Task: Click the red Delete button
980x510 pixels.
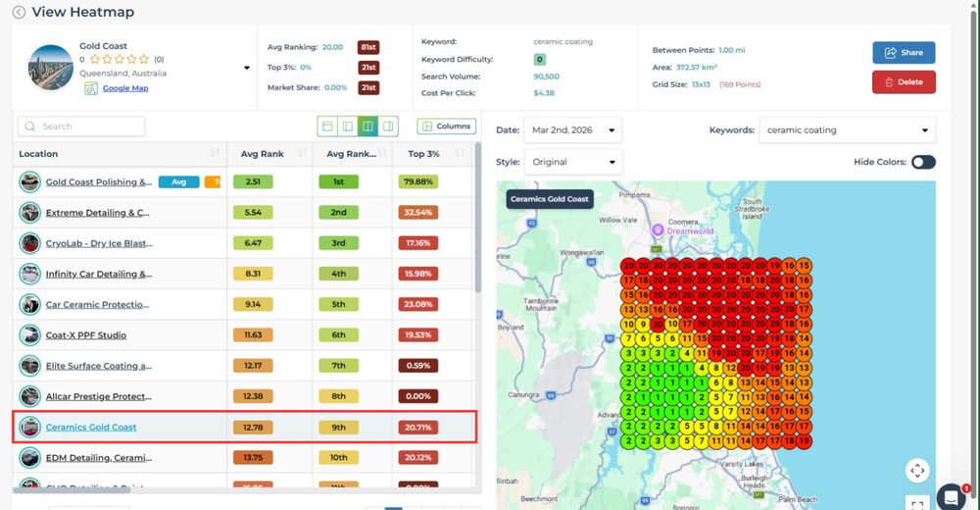Action: pyautogui.click(x=904, y=82)
